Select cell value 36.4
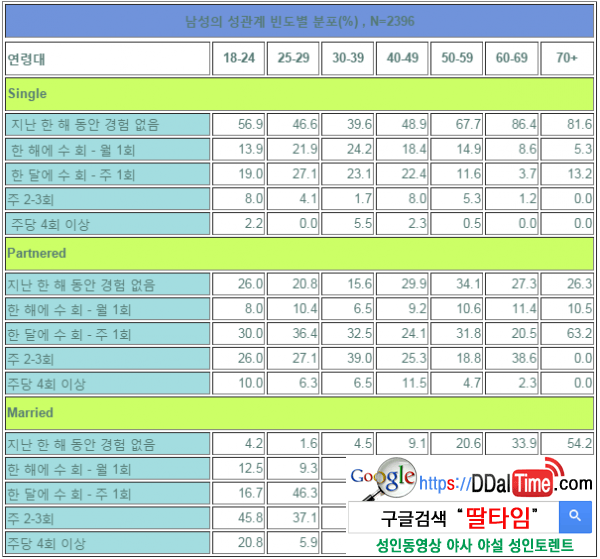600x559 pixels. (x=293, y=334)
